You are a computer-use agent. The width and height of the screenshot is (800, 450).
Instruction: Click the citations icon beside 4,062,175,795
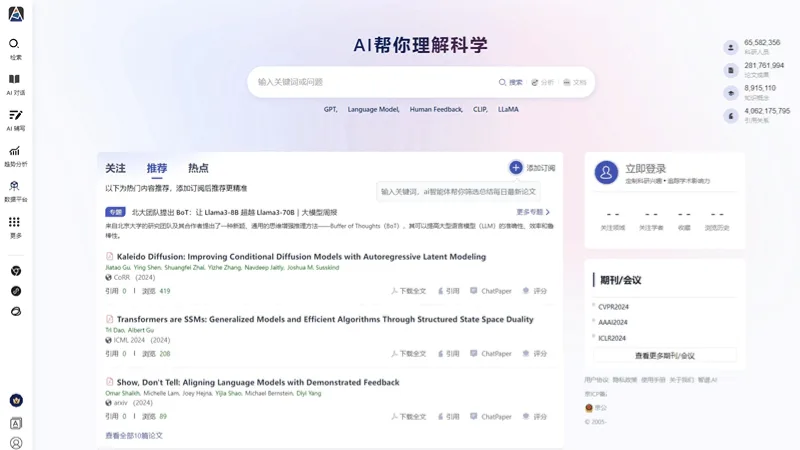[x=731, y=116]
